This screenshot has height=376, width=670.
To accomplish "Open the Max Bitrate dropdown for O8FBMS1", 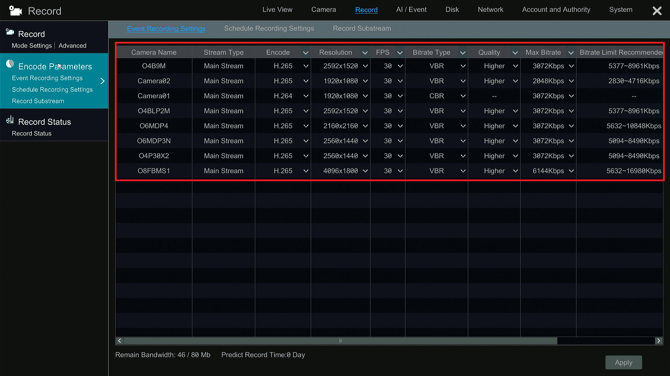I will pos(571,171).
